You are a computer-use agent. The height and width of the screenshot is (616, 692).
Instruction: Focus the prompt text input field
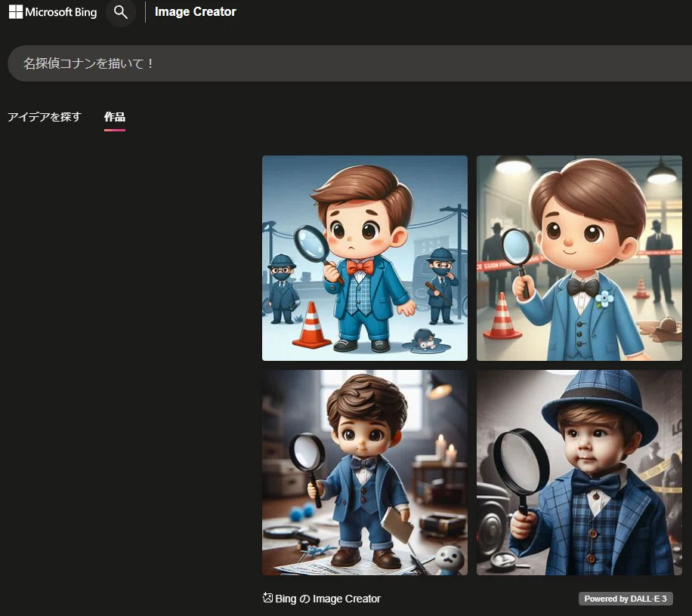coord(350,63)
